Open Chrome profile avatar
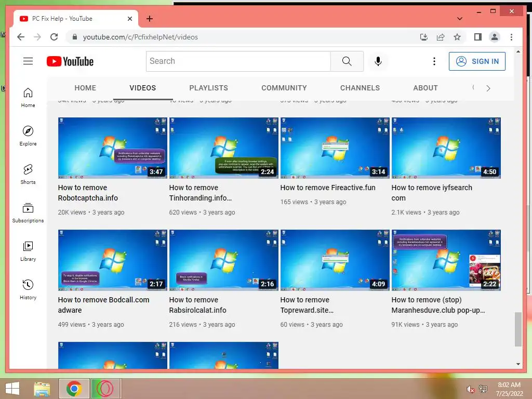Image resolution: width=532 pixels, height=399 pixels. pos(495,37)
